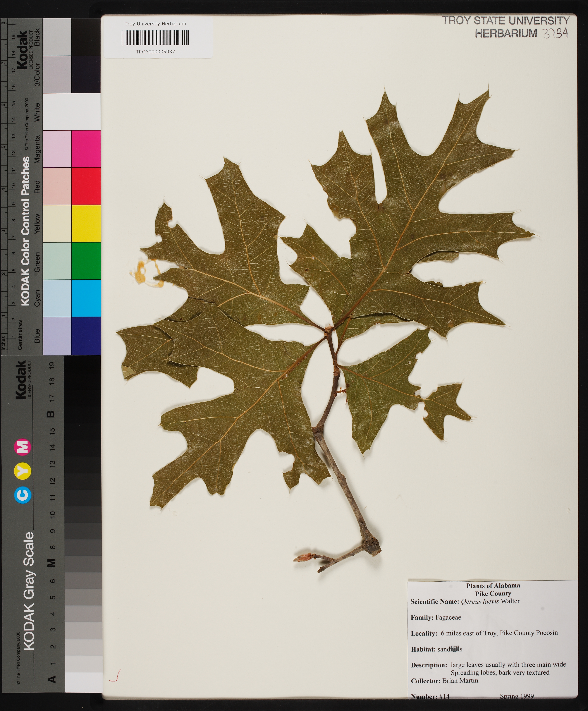Click the barcode number 'TROY000005937'

[x=155, y=52]
